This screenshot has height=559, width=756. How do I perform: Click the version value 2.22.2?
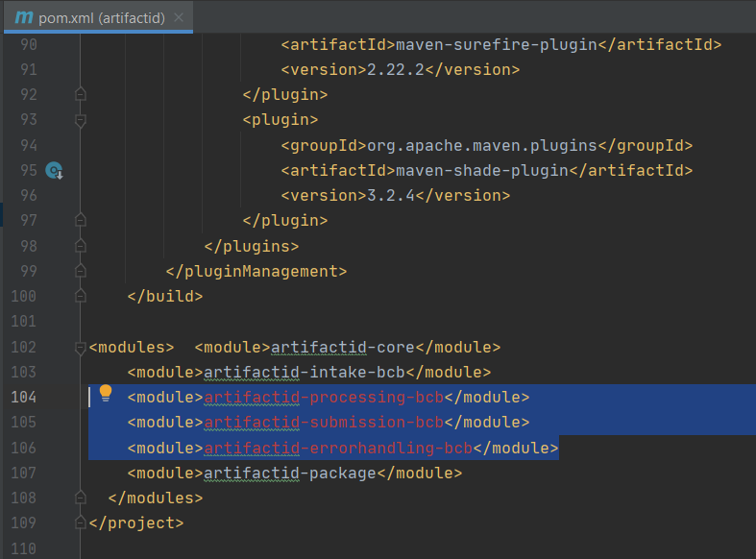pos(396,70)
